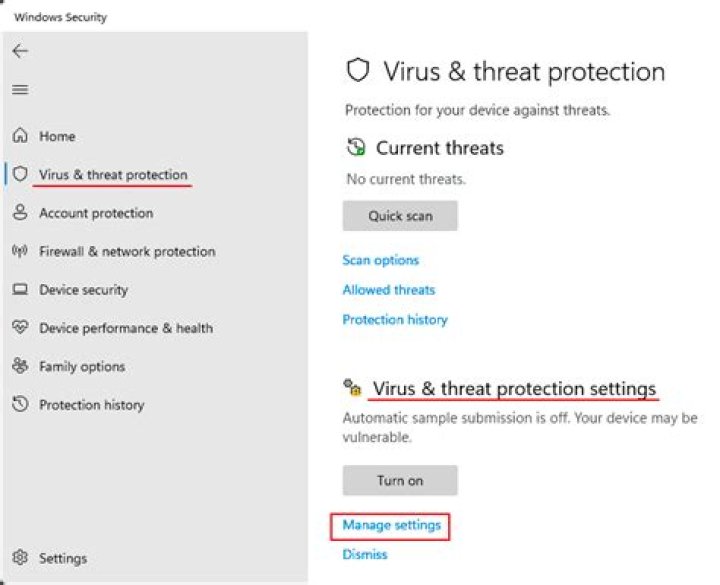Click the Turn on button

(400, 480)
